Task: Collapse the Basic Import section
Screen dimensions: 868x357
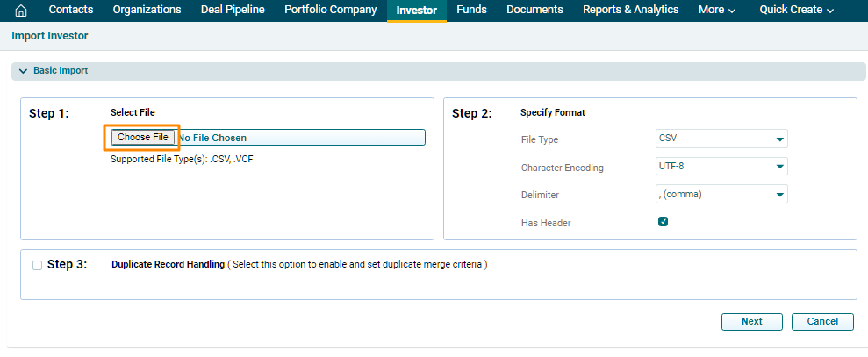Action: (24, 71)
